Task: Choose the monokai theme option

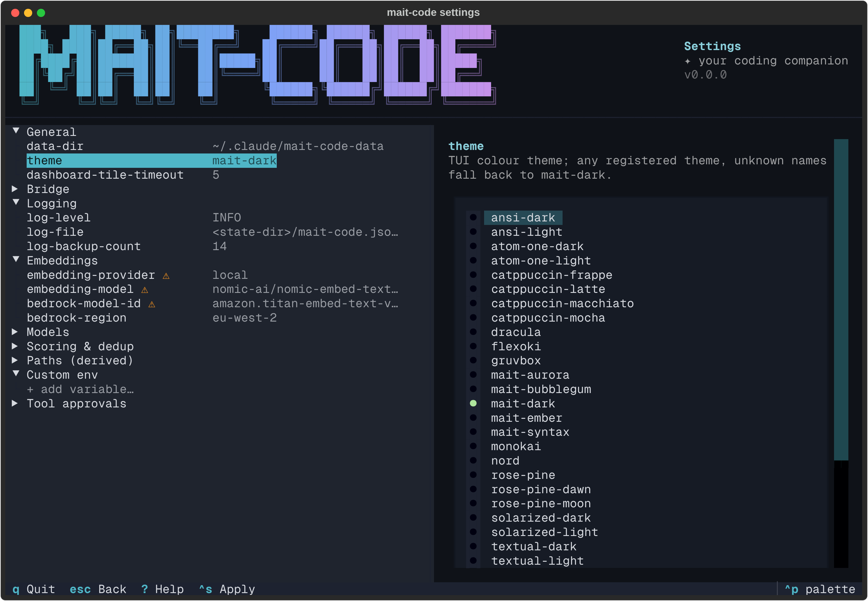Action: point(516,447)
